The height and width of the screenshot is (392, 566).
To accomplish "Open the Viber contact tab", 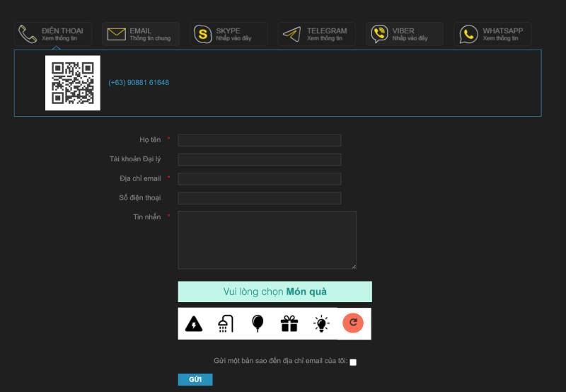I will (404, 34).
